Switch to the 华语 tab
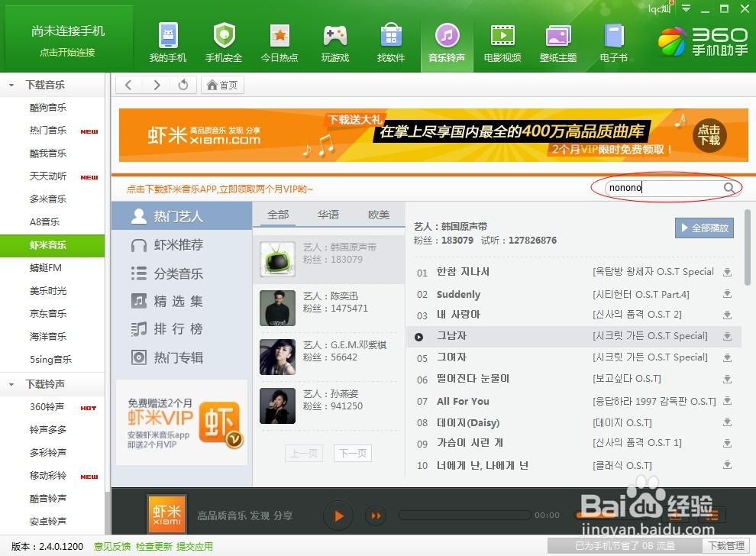The image size is (756, 556). [x=328, y=215]
